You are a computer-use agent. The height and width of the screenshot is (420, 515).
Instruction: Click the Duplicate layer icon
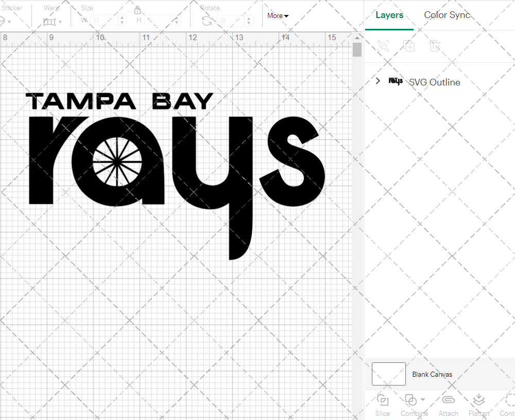[x=409, y=46]
